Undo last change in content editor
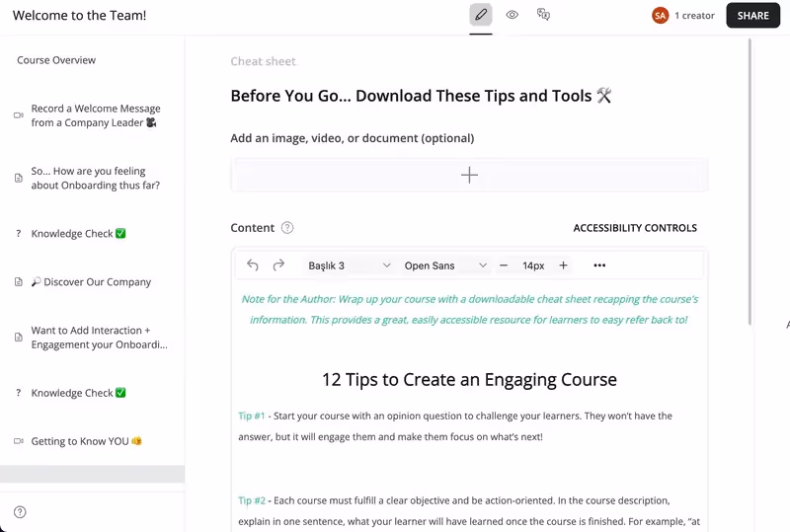Screen dimensions: 790x532 click(253, 265)
